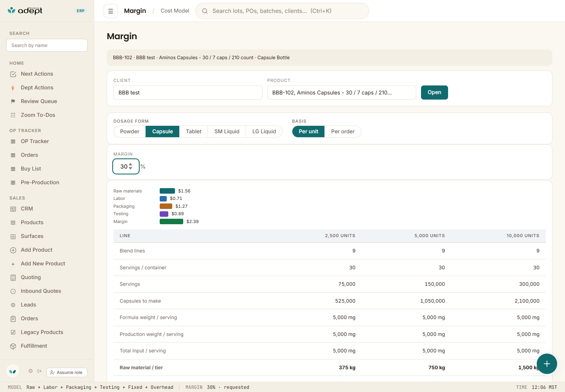This screenshot has width=565, height=392.
Task: Click the Fulfillment box icon
Action: point(13,346)
